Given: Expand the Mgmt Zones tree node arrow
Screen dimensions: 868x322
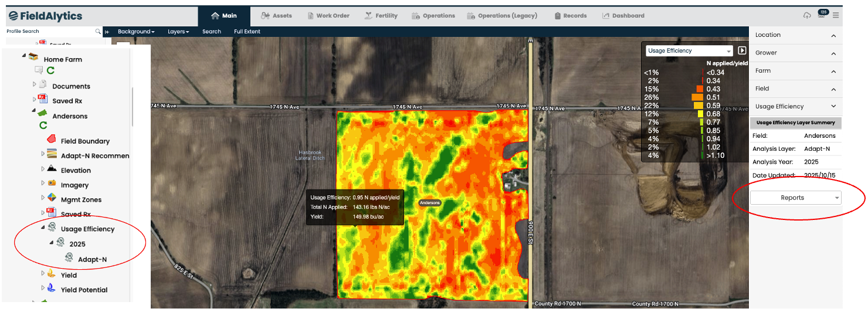Looking at the screenshot, I should click(x=43, y=198).
